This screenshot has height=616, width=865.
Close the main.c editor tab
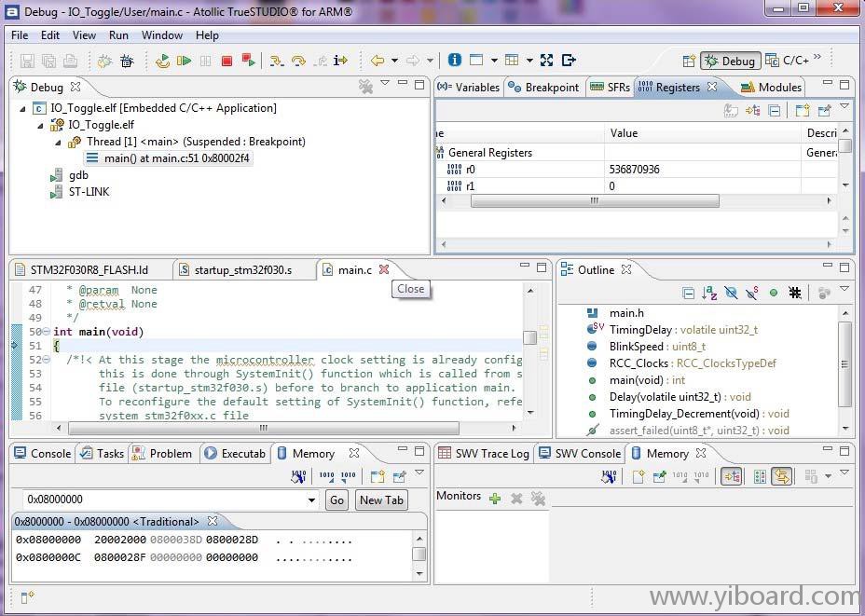384,269
